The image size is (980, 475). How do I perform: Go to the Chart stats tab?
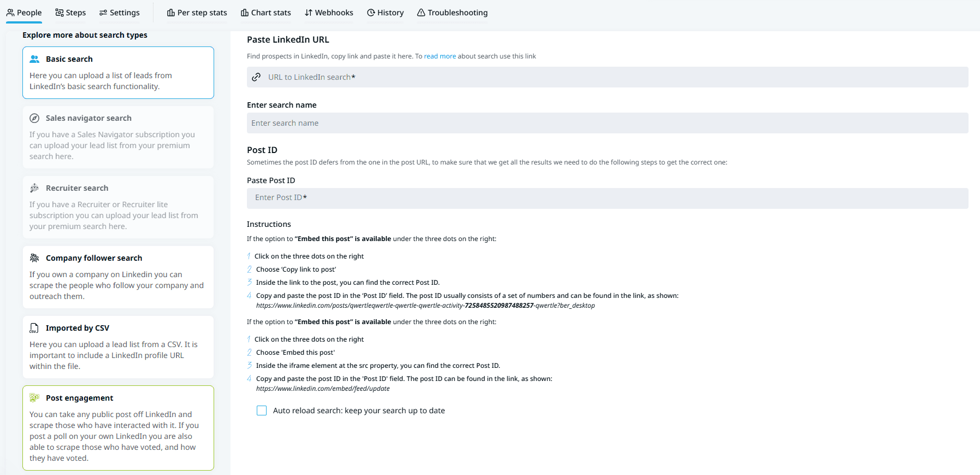265,13
